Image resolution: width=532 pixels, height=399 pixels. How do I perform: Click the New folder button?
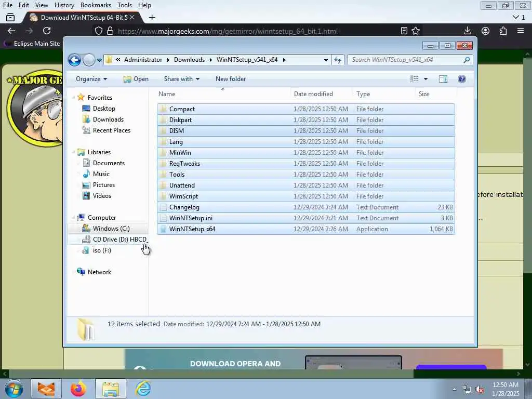[231, 79]
